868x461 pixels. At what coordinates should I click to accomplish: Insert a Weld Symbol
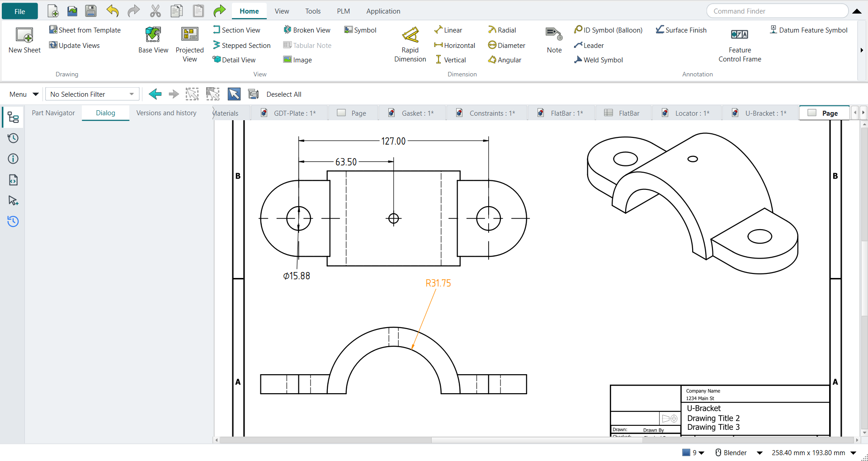(599, 60)
